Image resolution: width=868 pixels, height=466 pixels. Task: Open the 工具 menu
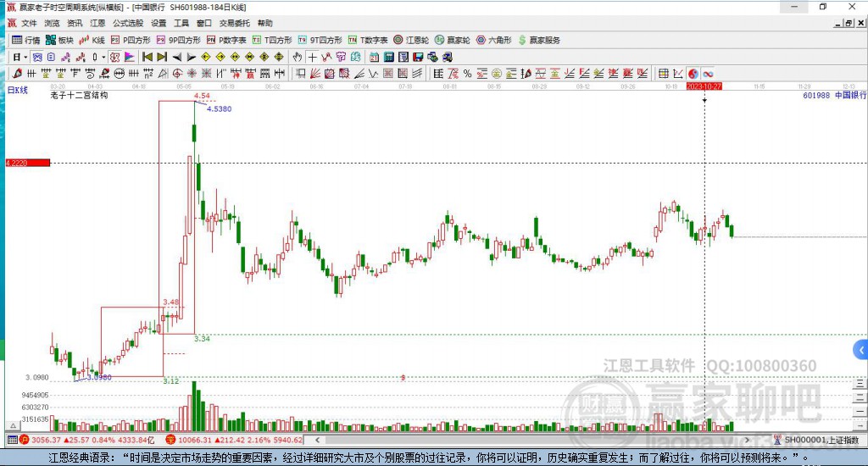pos(181,23)
